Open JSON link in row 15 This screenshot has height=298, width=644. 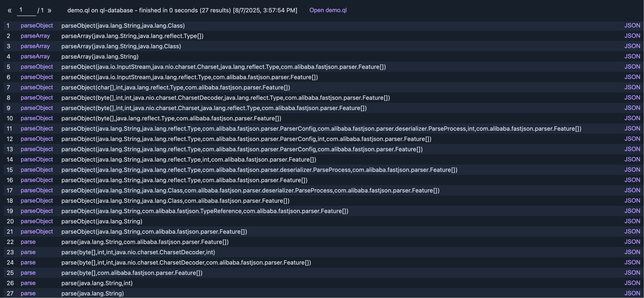pyautogui.click(x=632, y=170)
